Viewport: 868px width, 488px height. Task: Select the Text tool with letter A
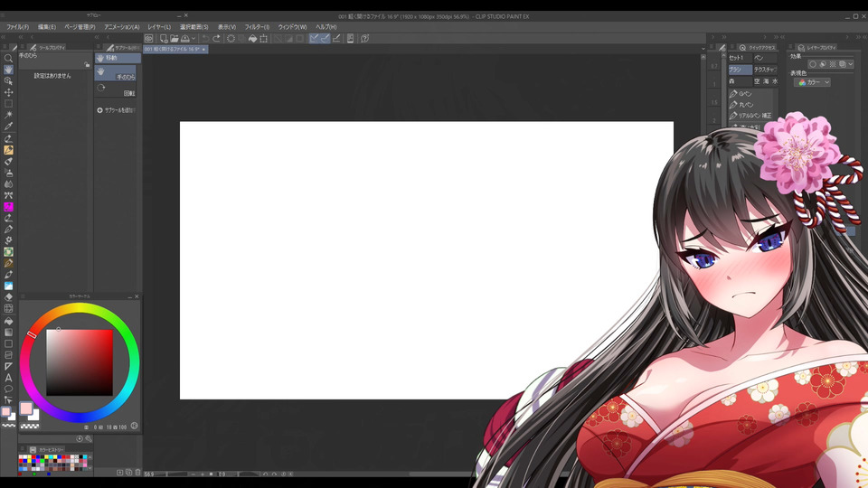8,378
